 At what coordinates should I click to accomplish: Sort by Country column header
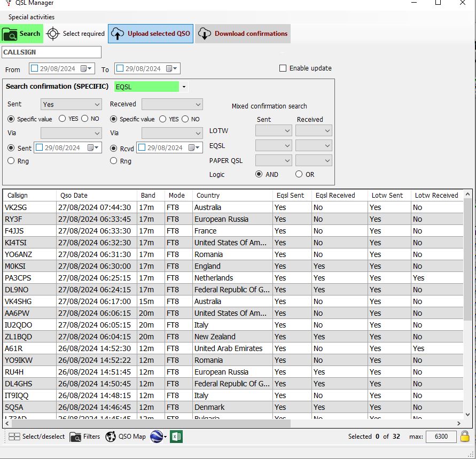[x=232, y=195]
